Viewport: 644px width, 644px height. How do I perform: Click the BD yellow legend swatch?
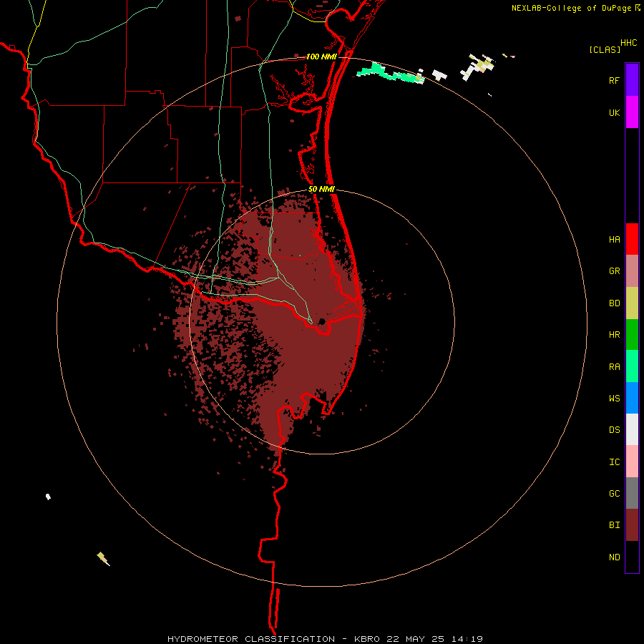click(632, 303)
